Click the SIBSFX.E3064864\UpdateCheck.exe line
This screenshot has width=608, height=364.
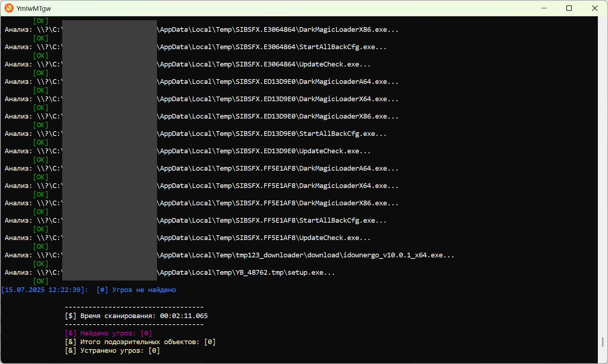[187, 64]
